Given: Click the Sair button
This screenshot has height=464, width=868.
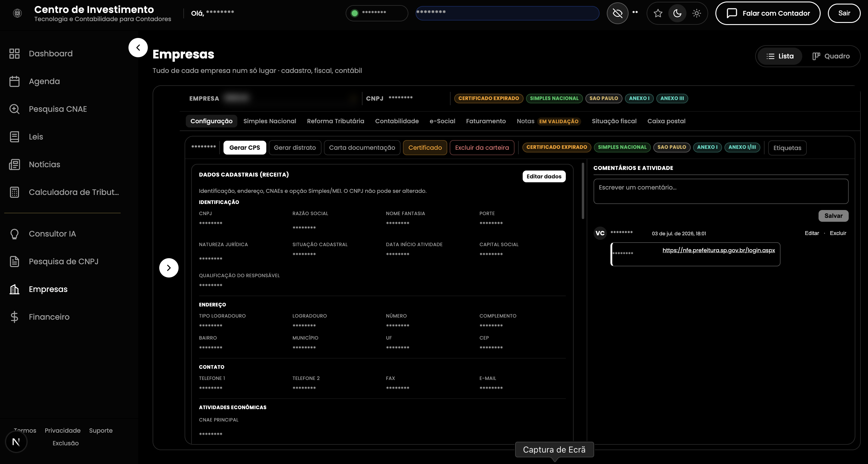Looking at the screenshot, I should pos(844,13).
